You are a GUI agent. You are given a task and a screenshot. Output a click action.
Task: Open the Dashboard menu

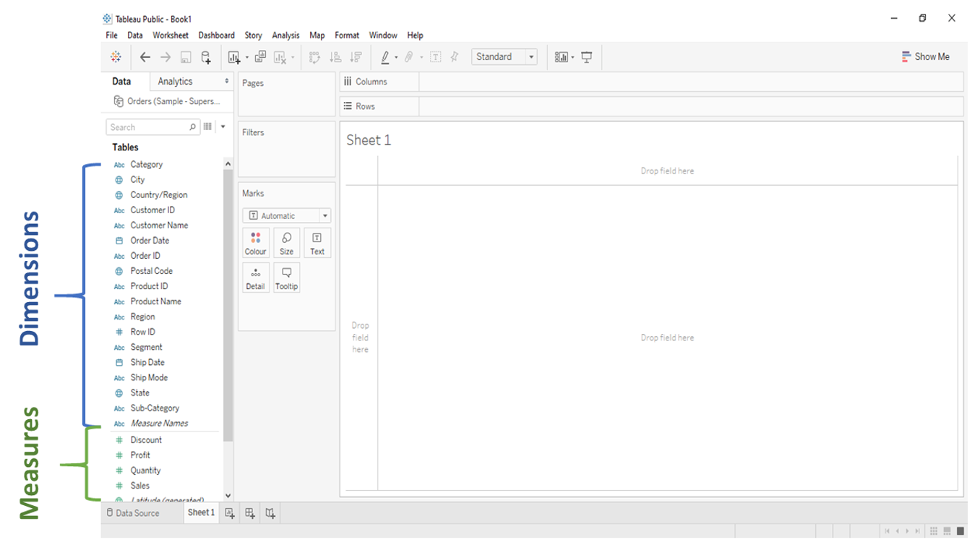[x=217, y=35]
